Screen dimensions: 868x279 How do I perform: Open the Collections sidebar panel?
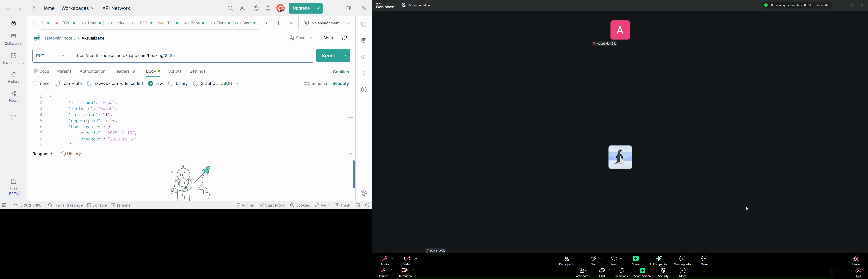tap(14, 39)
